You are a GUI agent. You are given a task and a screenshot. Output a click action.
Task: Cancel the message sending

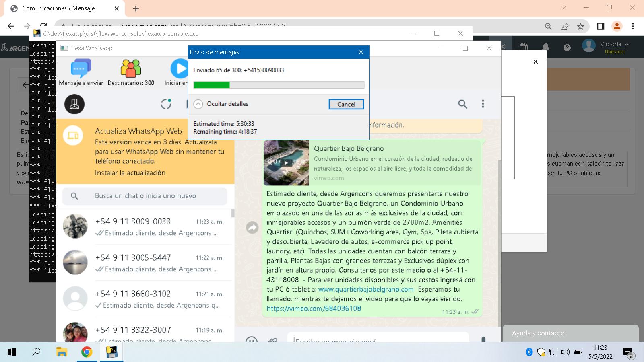[346, 104]
